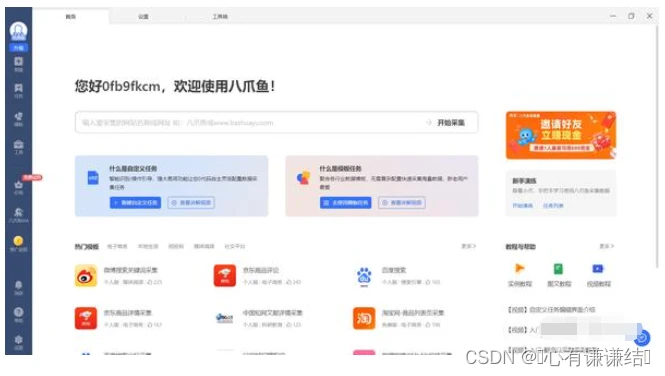665x376 pixels.
Task: Switch to the third toolbox tab
Action: pyautogui.click(x=220, y=17)
